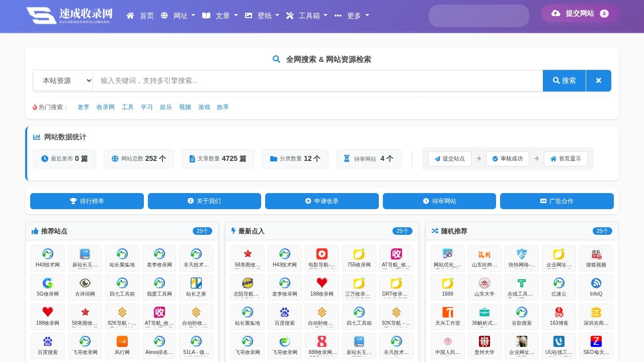
Task: Open 在线工具 site icon
Action: [x=522, y=288]
